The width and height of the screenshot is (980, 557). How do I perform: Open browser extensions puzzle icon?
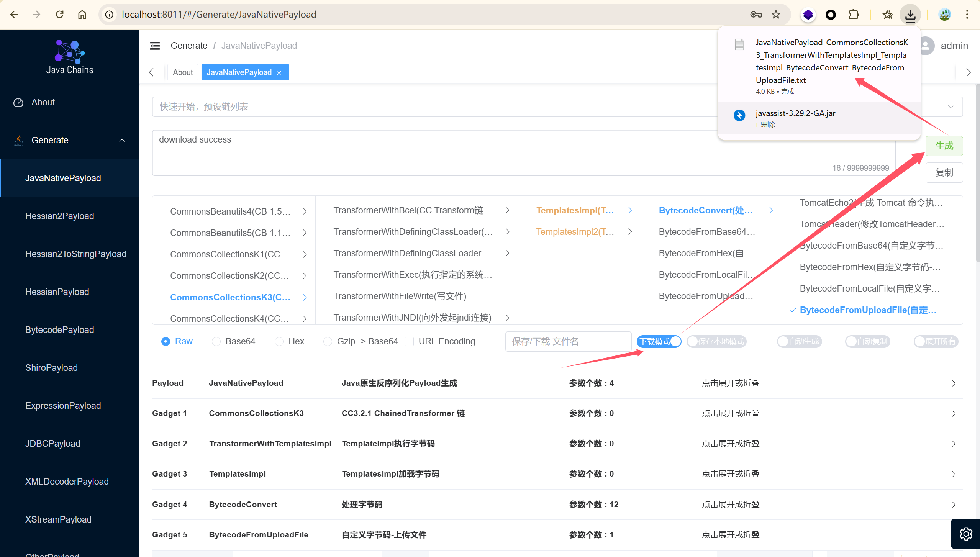(854, 15)
